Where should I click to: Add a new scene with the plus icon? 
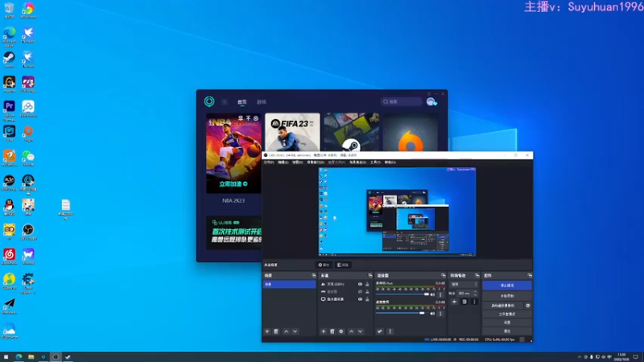267,331
